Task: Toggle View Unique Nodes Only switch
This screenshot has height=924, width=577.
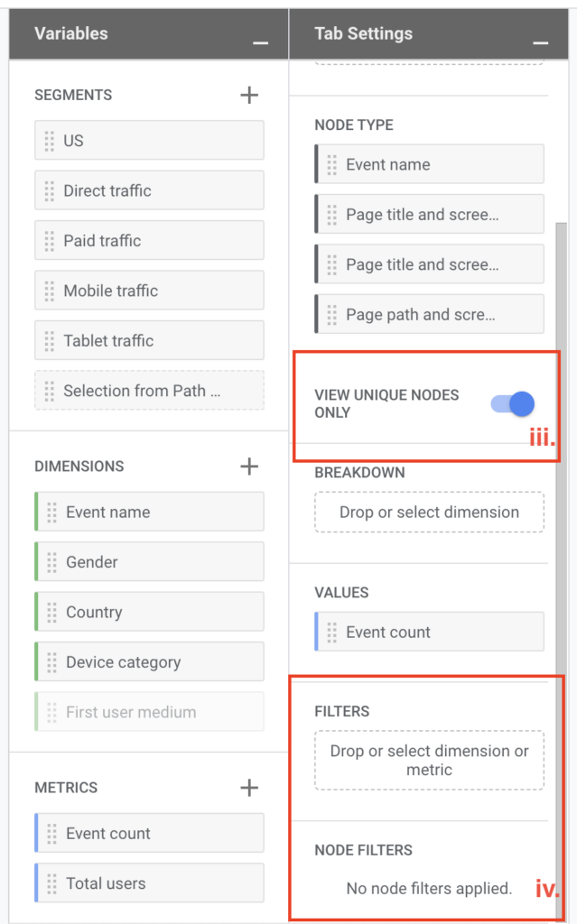Action: coord(513,403)
